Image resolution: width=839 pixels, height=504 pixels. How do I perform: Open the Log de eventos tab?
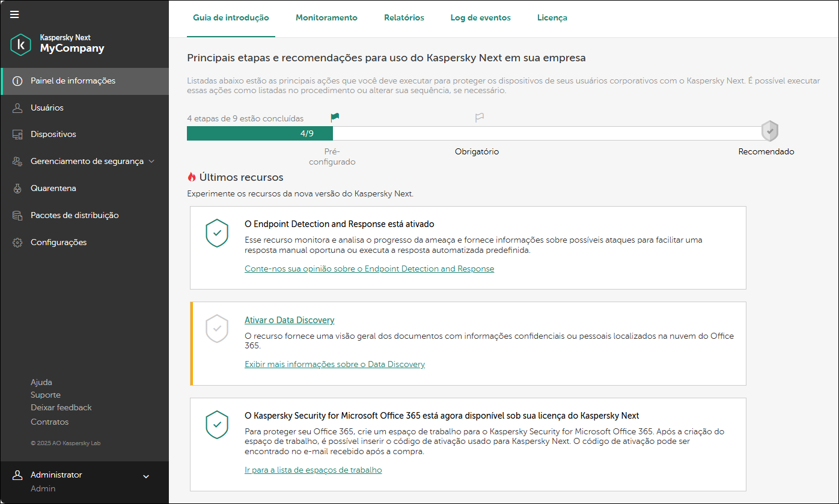480,17
